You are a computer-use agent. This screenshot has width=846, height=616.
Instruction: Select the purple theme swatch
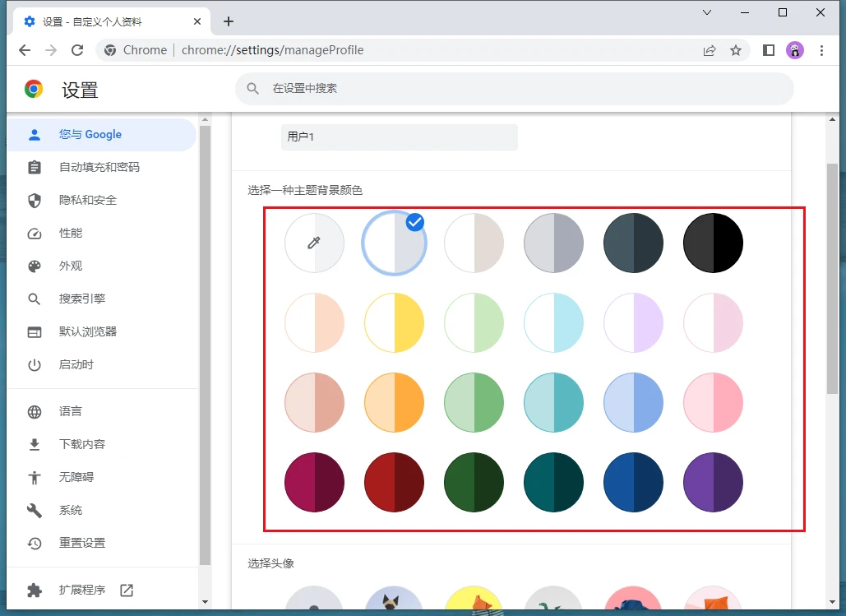[714, 483]
